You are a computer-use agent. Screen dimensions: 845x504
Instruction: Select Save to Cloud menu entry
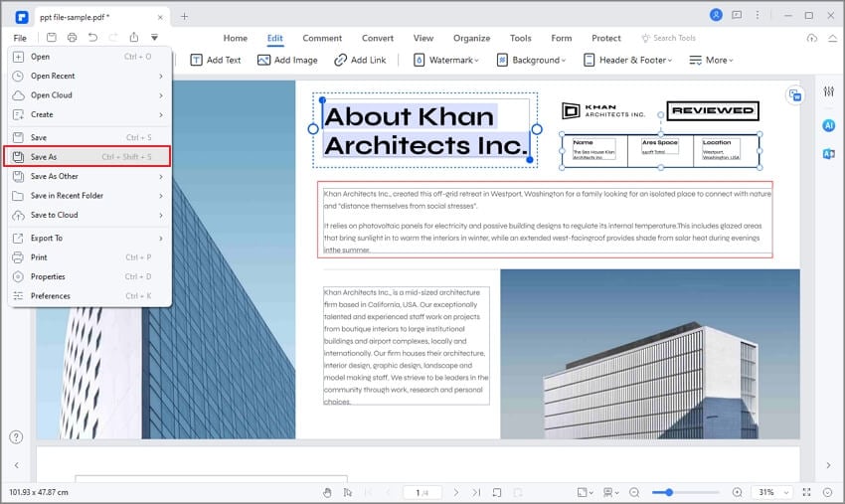[89, 215]
